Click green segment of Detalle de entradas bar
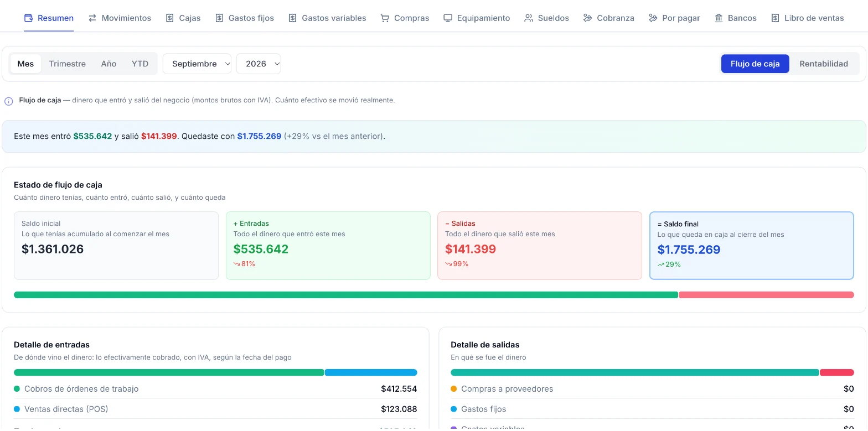868x431 pixels. 169,372
